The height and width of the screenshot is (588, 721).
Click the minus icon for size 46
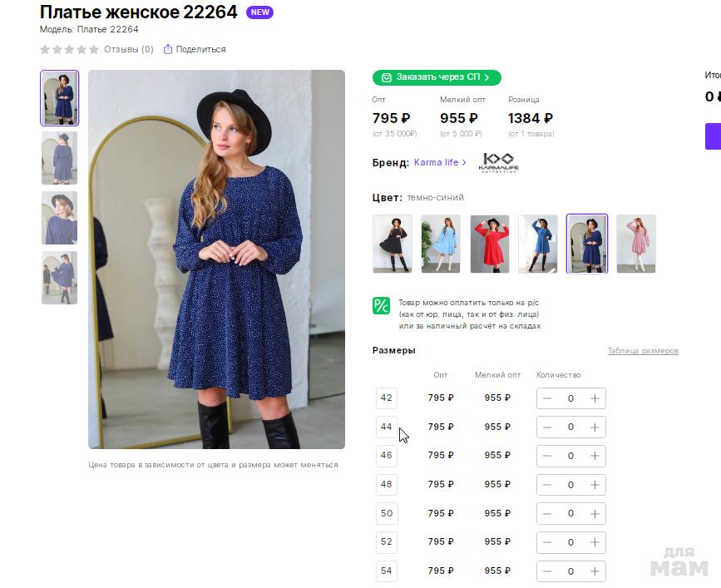click(x=547, y=456)
